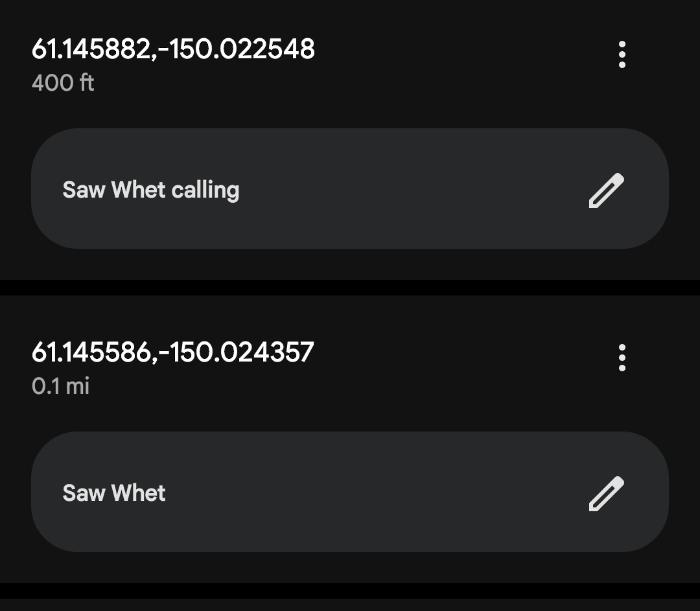
Task: Tap the lower "Saw Whet" note text
Action: (114, 493)
